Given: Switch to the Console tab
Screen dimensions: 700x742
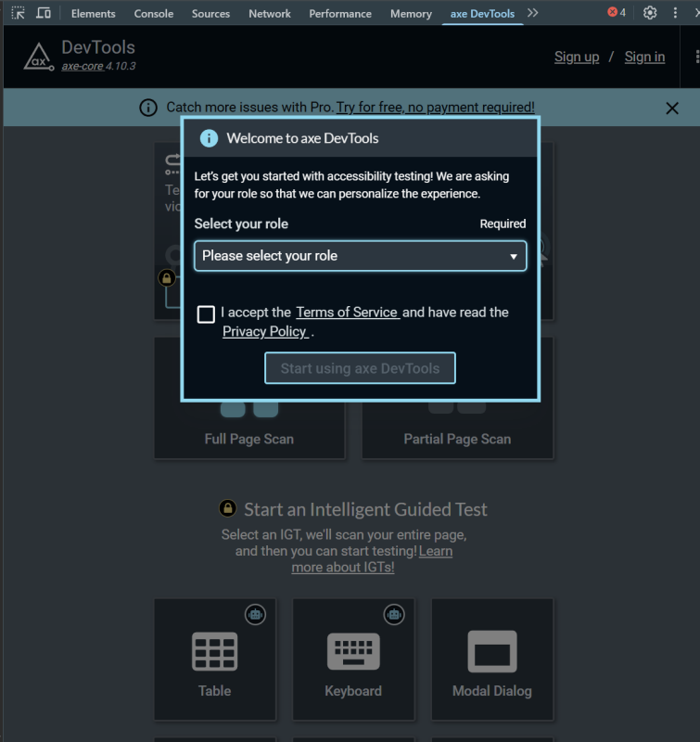Looking at the screenshot, I should click(x=154, y=14).
